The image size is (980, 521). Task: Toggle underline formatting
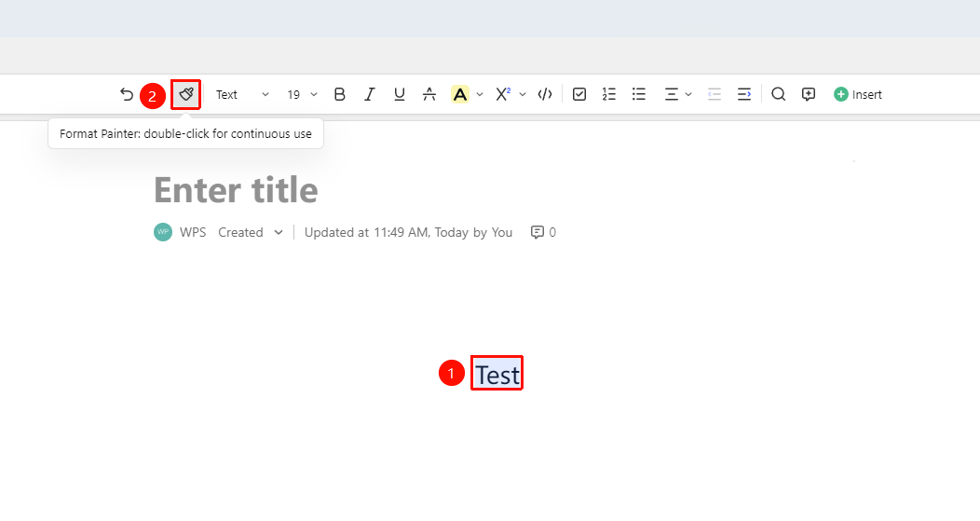pos(400,94)
